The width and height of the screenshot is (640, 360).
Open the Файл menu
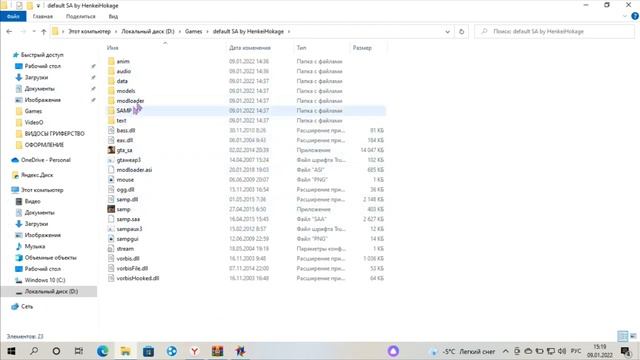click(x=13, y=16)
